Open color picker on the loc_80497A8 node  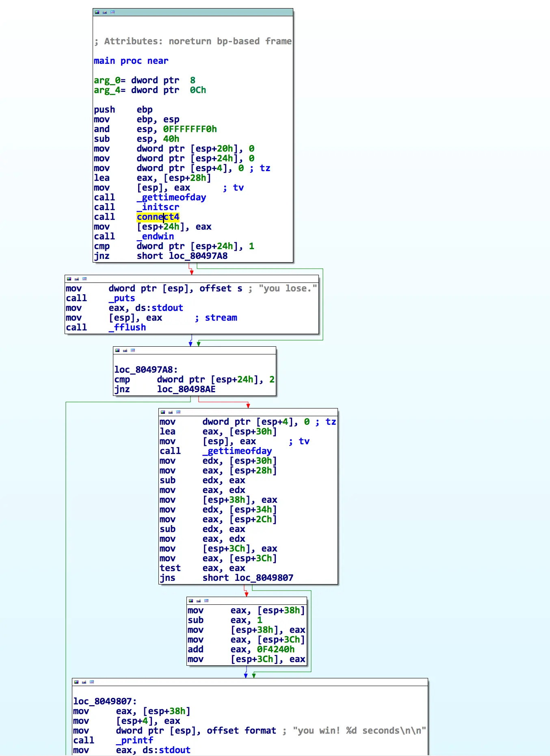[117, 350]
